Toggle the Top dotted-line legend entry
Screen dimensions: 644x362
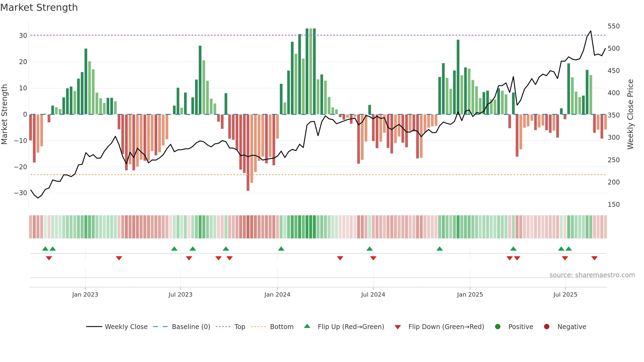(230, 327)
